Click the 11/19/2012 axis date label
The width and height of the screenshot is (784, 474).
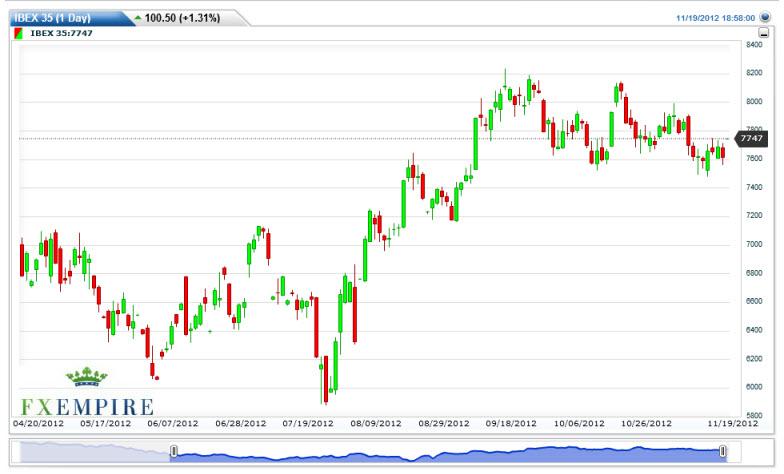(x=732, y=423)
